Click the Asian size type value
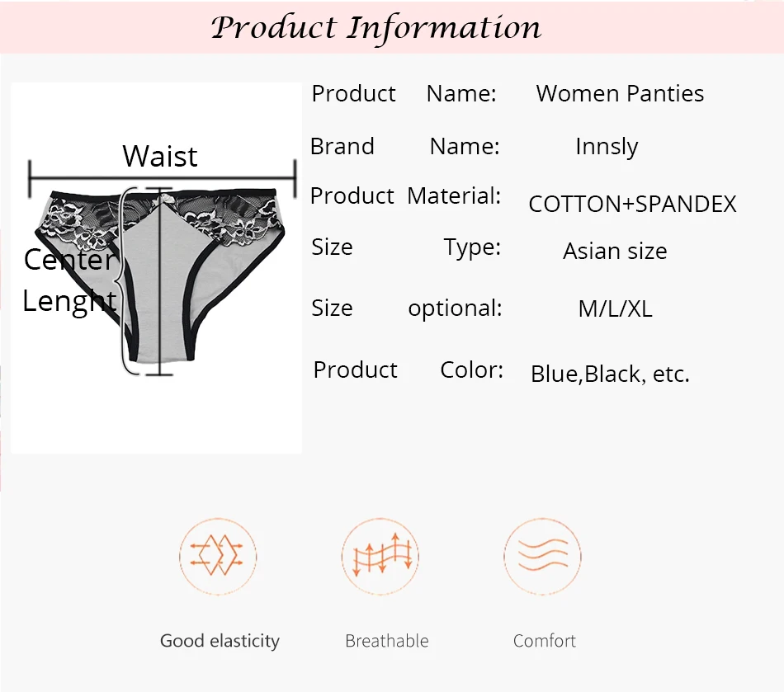 click(x=615, y=251)
